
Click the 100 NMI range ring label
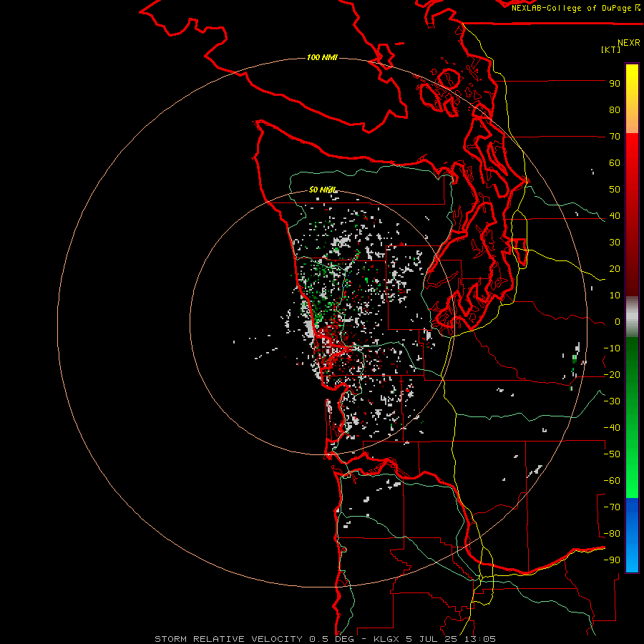[x=322, y=57]
